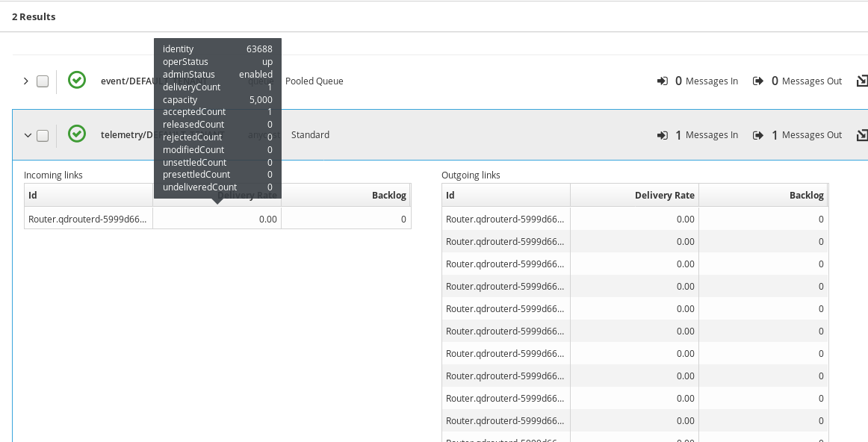Image resolution: width=868 pixels, height=442 pixels.
Task: Select the Messages Out arrow icon on event queue
Action: tap(758, 80)
